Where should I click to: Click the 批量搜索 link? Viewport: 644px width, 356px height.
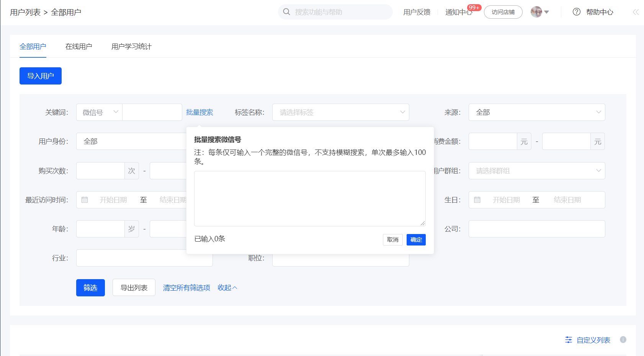pyautogui.click(x=199, y=112)
